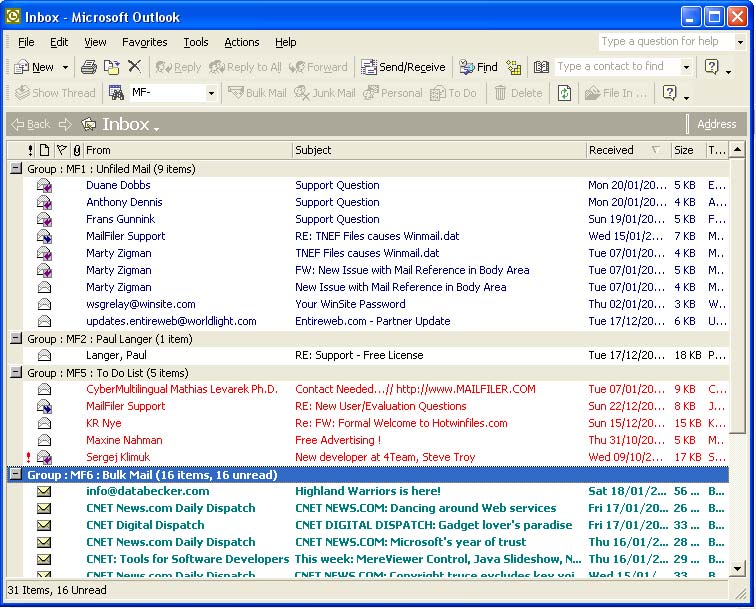
Task: Click the Print toolbar icon
Action: [89, 67]
